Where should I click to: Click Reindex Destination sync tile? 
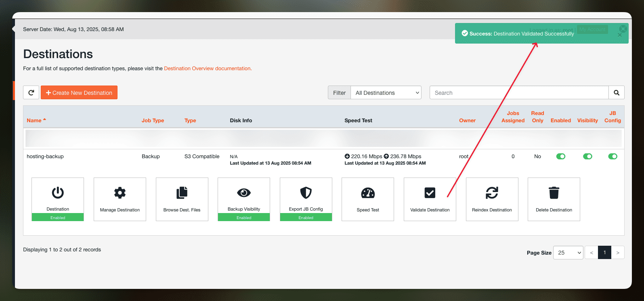point(492,199)
